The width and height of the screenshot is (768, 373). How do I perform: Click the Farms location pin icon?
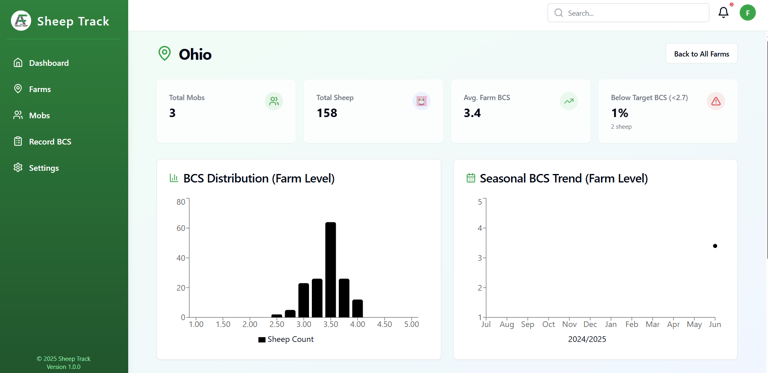click(18, 89)
